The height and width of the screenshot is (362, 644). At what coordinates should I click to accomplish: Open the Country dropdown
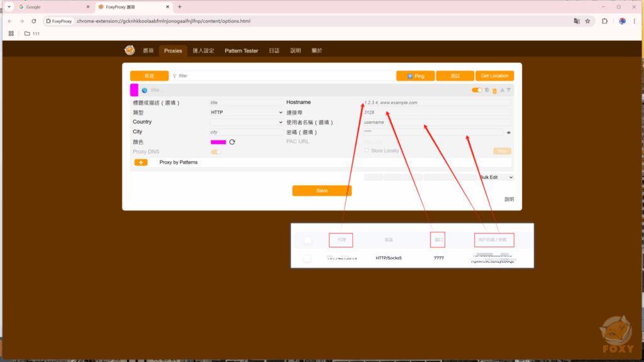click(x=247, y=122)
